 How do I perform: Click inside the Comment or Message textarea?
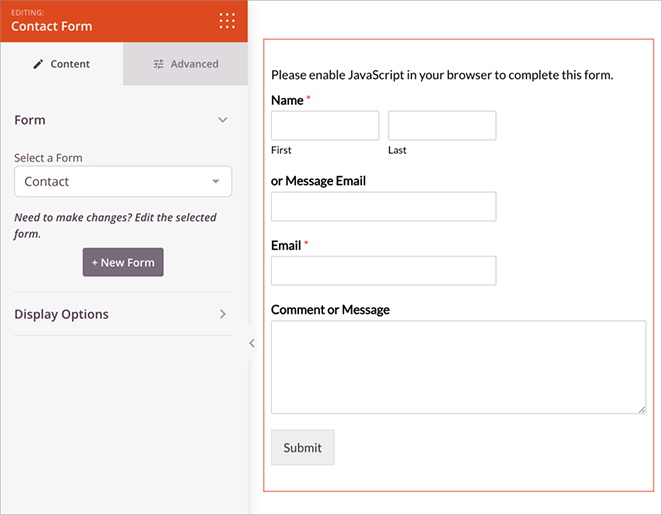click(x=458, y=367)
